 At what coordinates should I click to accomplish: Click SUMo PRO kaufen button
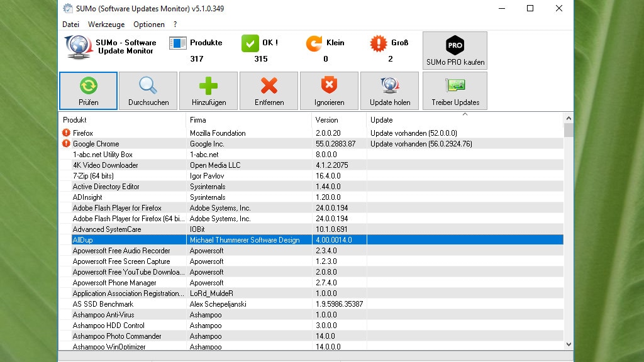point(455,50)
